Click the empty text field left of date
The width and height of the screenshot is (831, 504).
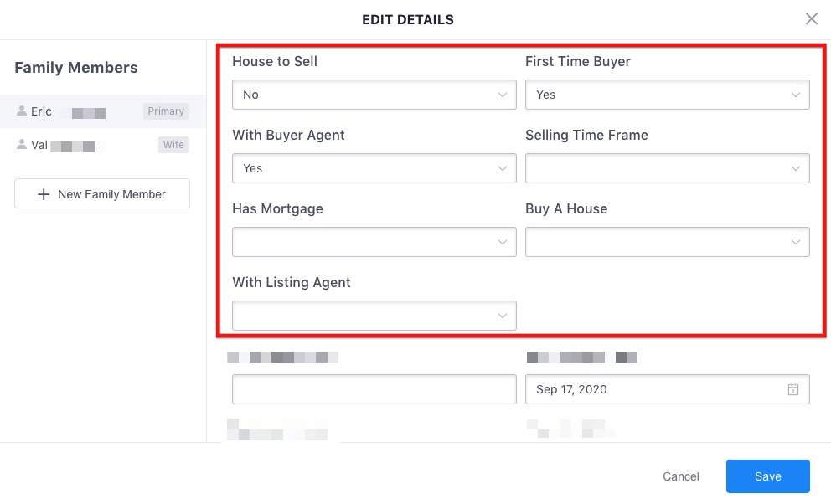coord(374,389)
